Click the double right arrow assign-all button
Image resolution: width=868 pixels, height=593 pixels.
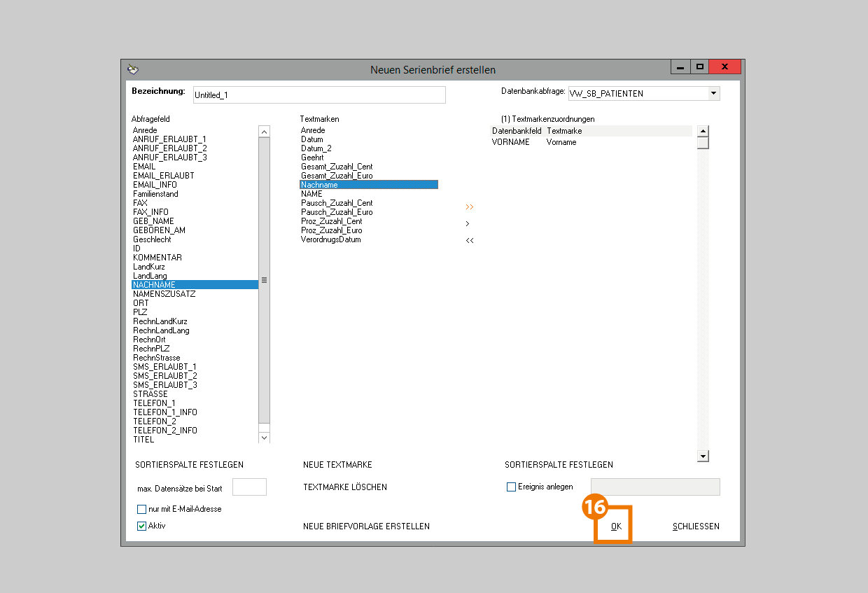point(469,207)
